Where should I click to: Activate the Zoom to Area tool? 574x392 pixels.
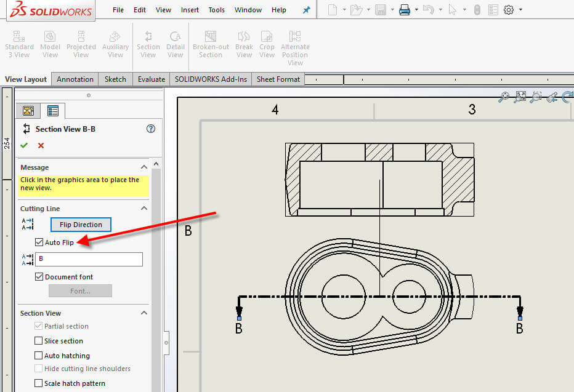click(536, 97)
